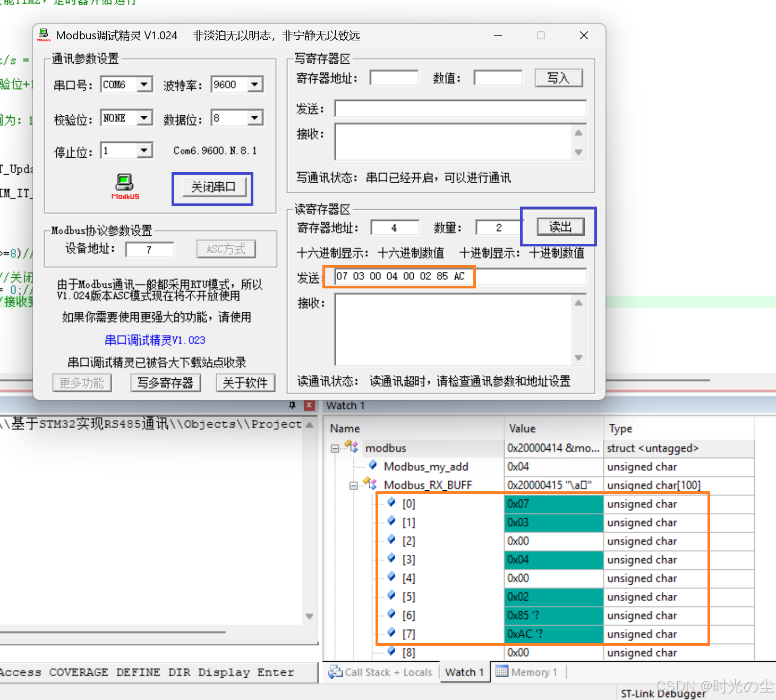This screenshot has height=700, width=776.
Task: Click the 0x07 value of element [0]
Action: [553, 503]
